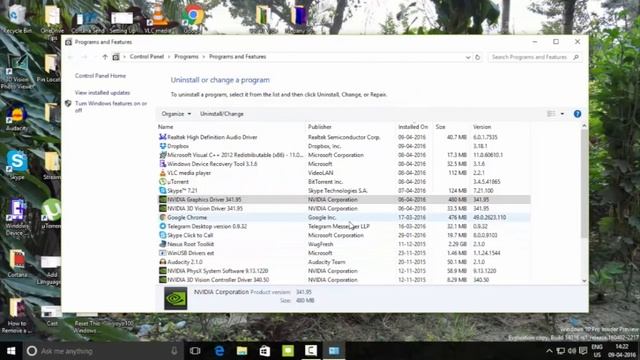Screen dimensions: 640x360
Task: Open Task View on the taskbar
Action: [x=195, y=351]
